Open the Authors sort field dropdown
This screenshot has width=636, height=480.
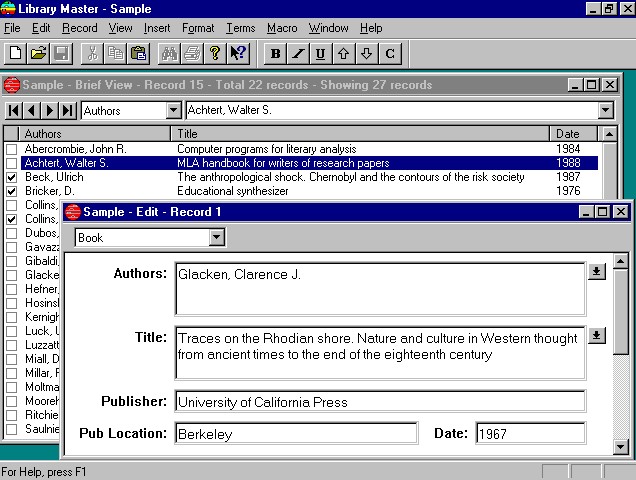pos(173,110)
